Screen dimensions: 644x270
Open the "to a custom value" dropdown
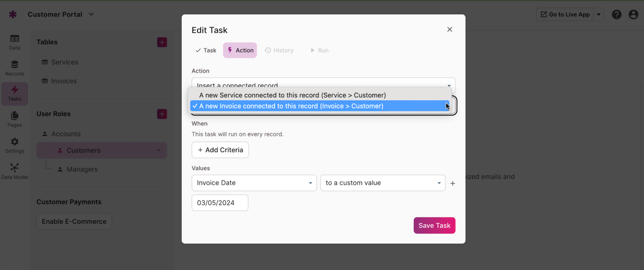click(383, 183)
